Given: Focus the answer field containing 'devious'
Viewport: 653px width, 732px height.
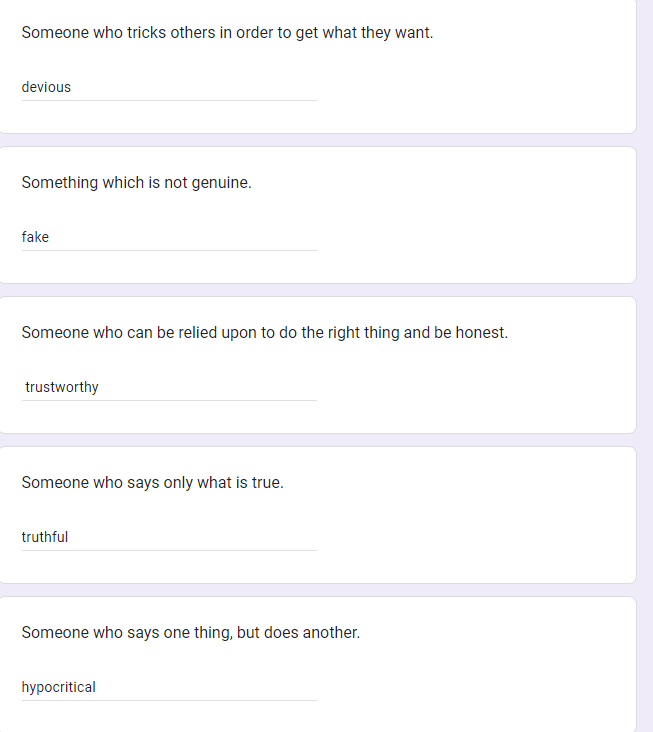Looking at the screenshot, I should [168, 87].
